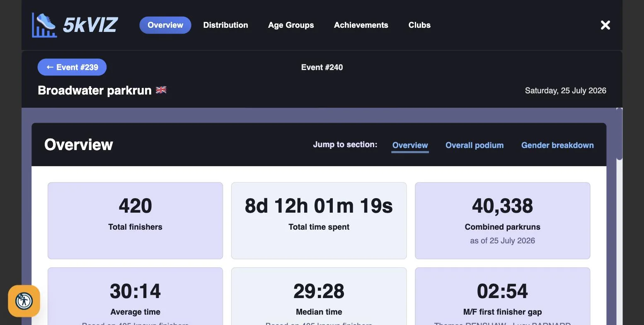The image size is (644, 325).
Task: Close the panel with the X icon
Action: 605,25
